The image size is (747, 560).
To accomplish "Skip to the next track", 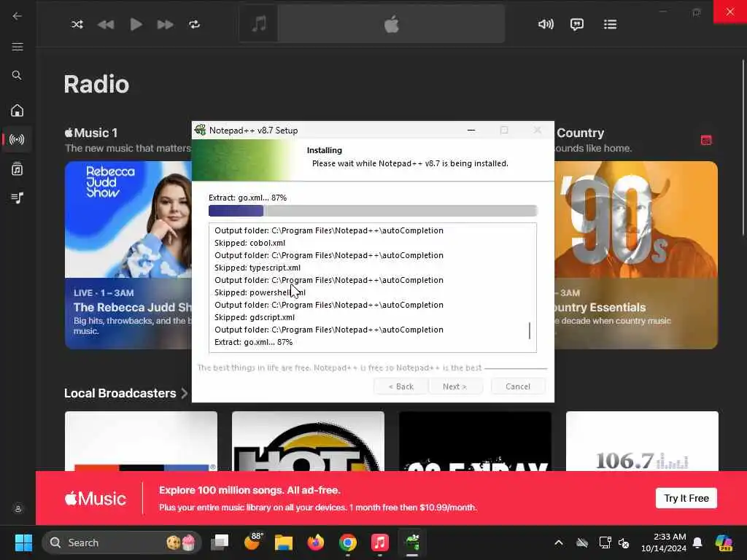I will click(166, 24).
